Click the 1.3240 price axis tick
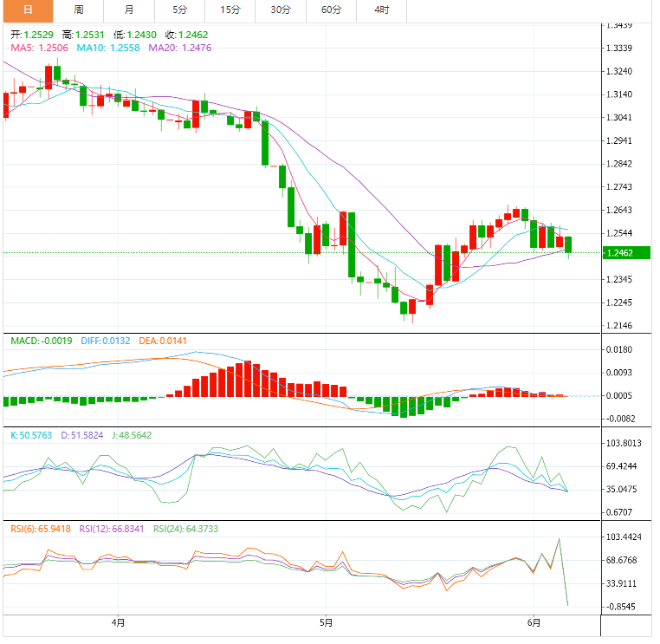 coord(619,72)
